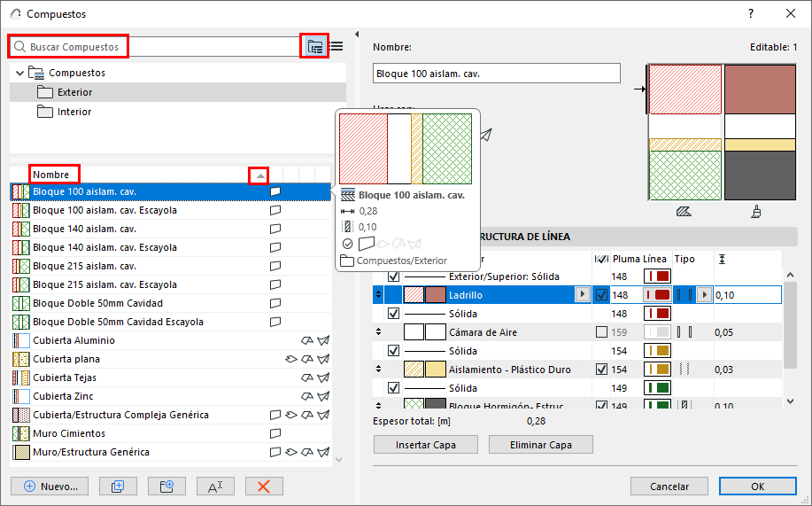Click the Buscar Compuestos search field
The height and width of the screenshot is (506, 812).
click(155, 47)
